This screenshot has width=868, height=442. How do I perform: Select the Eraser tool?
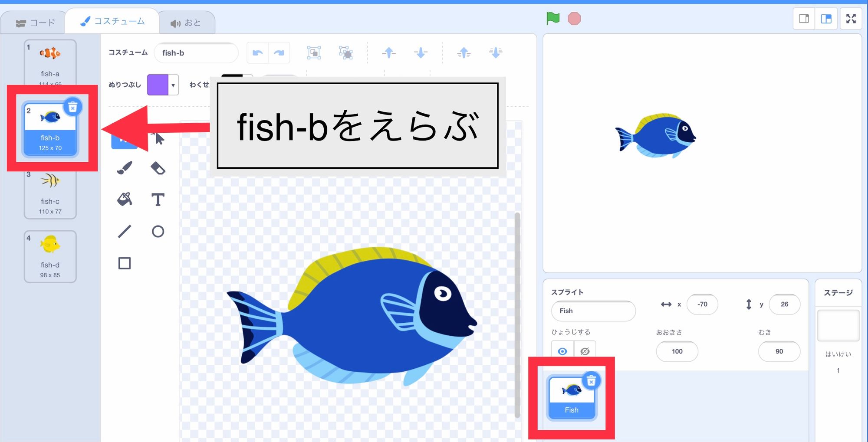click(x=158, y=168)
